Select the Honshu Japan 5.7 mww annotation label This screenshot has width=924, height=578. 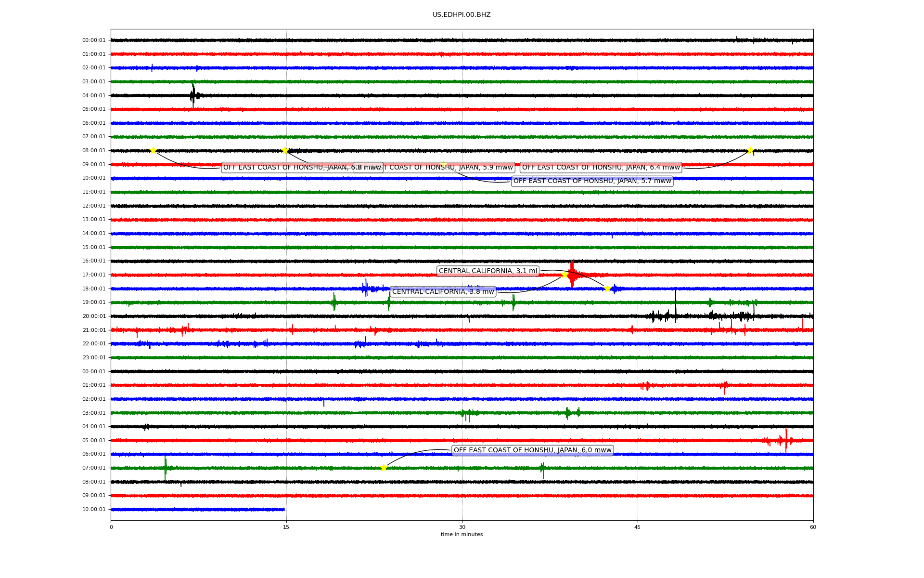point(592,181)
